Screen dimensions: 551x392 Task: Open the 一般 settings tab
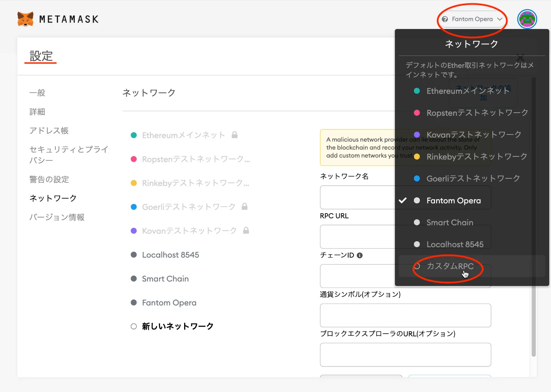(x=37, y=93)
